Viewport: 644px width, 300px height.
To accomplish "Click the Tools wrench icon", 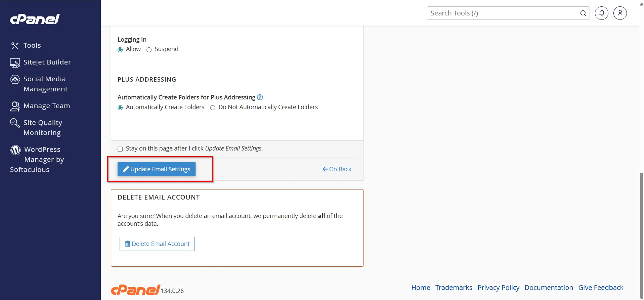I will point(15,46).
